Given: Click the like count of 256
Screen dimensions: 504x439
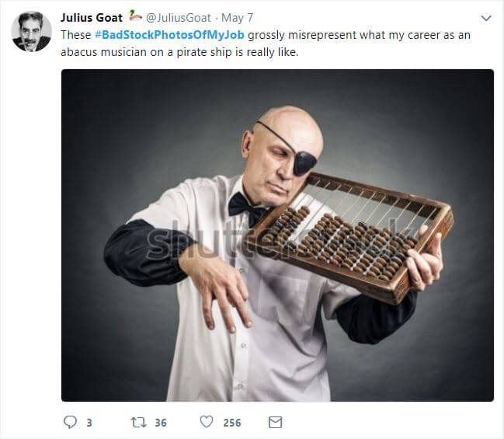Looking at the screenshot, I should tap(232, 423).
